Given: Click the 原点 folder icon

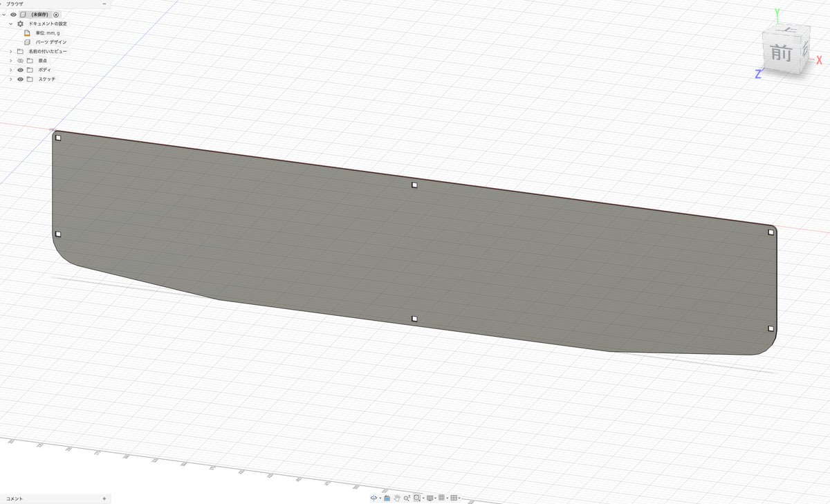Looking at the screenshot, I should coord(30,61).
